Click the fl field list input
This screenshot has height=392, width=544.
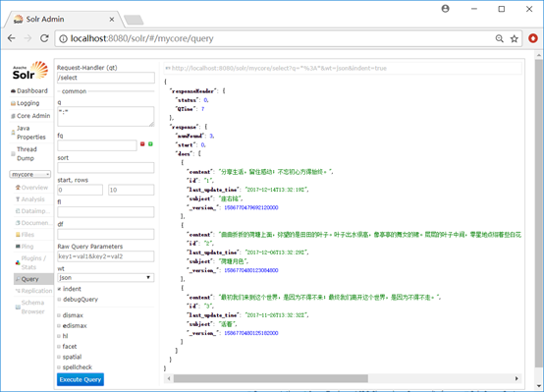[x=106, y=212]
